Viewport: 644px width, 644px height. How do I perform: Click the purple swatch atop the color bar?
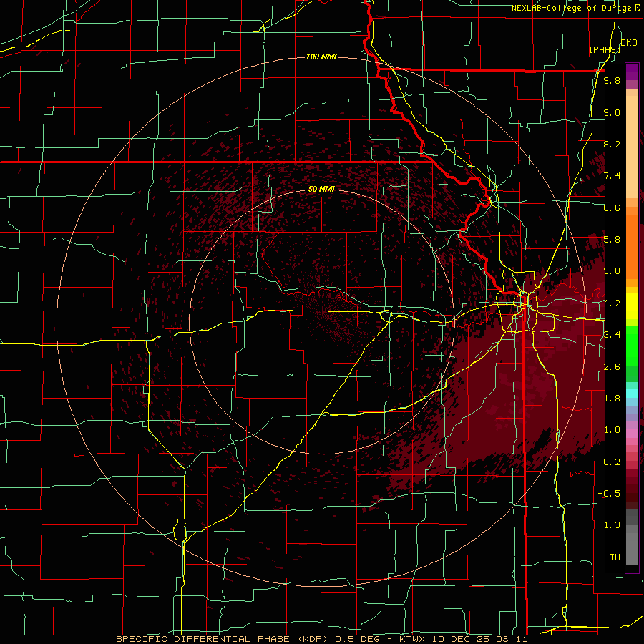pos(632,72)
